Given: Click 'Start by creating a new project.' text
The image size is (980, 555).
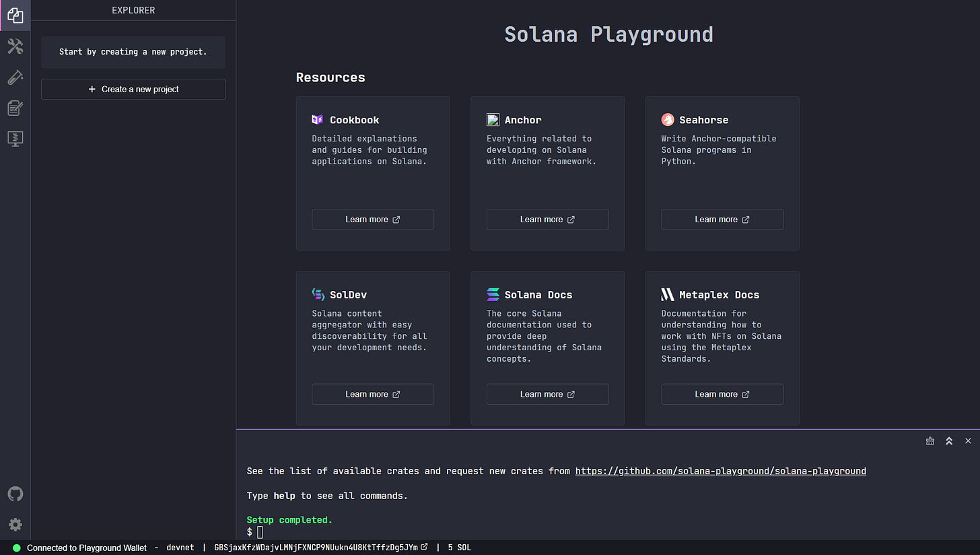Looking at the screenshot, I should pyautogui.click(x=133, y=52).
